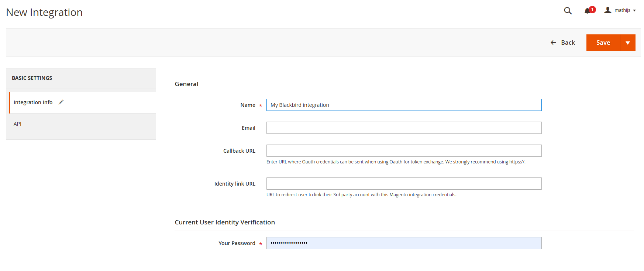Image resolution: width=644 pixels, height=271 pixels.
Task: Open the search magnifier icon
Action: (568, 11)
